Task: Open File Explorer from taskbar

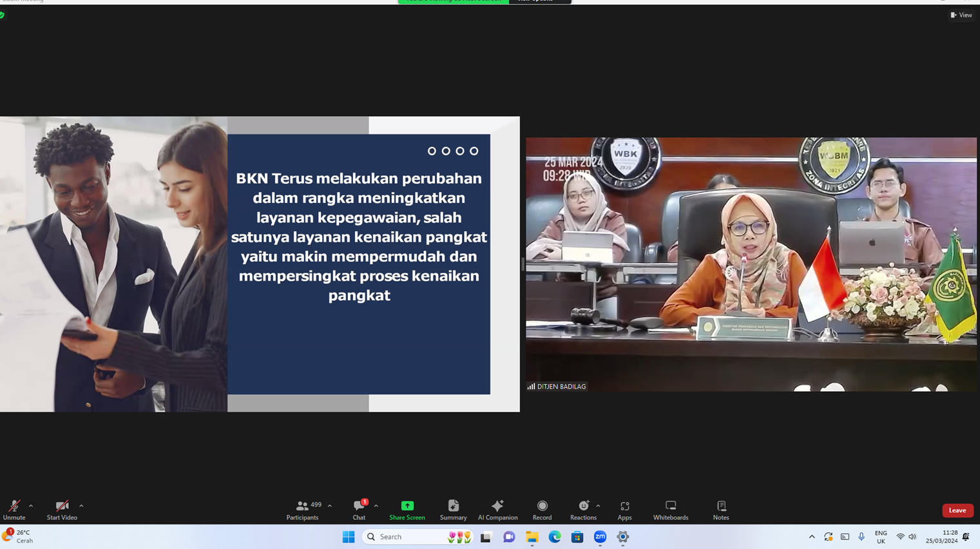Action: tap(532, 537)
